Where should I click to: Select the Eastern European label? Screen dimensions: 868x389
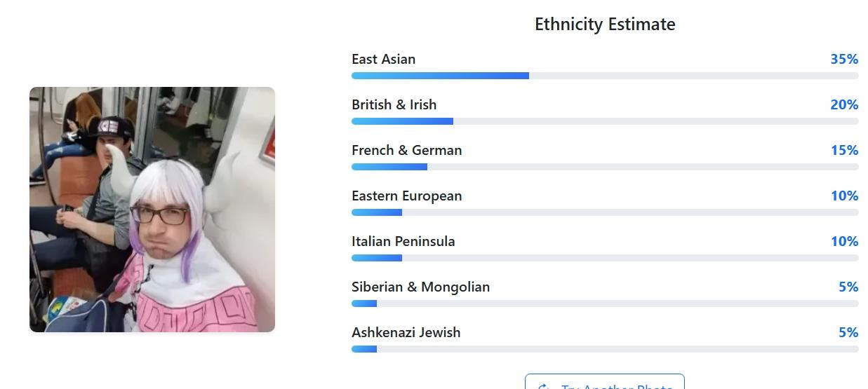pos(407,196)
